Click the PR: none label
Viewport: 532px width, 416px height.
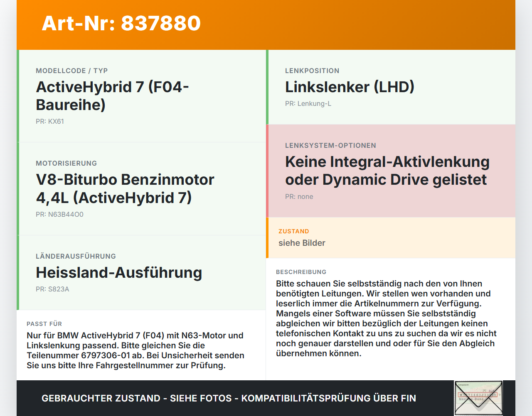coord(299,197)
